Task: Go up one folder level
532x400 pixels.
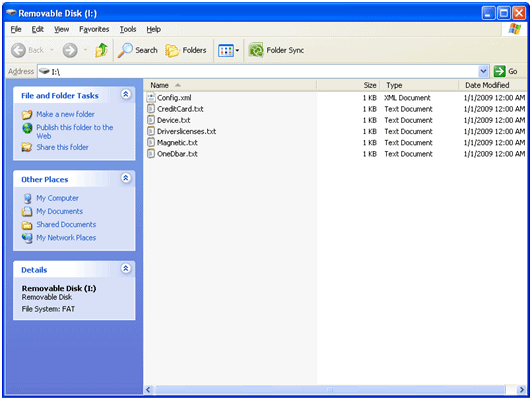Action: pos(101,51)
